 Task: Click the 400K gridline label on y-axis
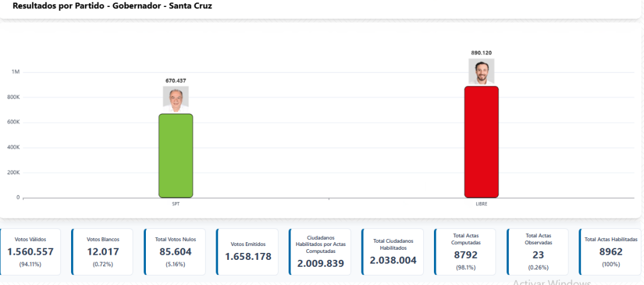tap(14, 148)
